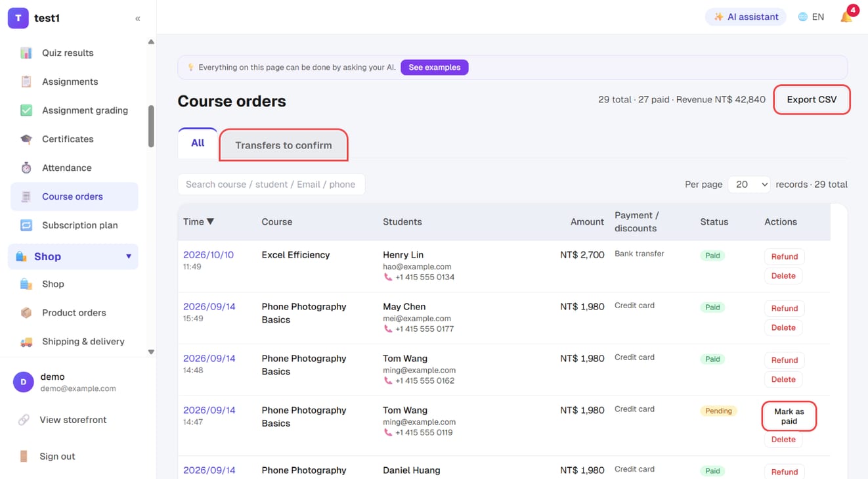This screenshot has width=868, height=479.
Task: Open the AI assistant
Action: 747,17
